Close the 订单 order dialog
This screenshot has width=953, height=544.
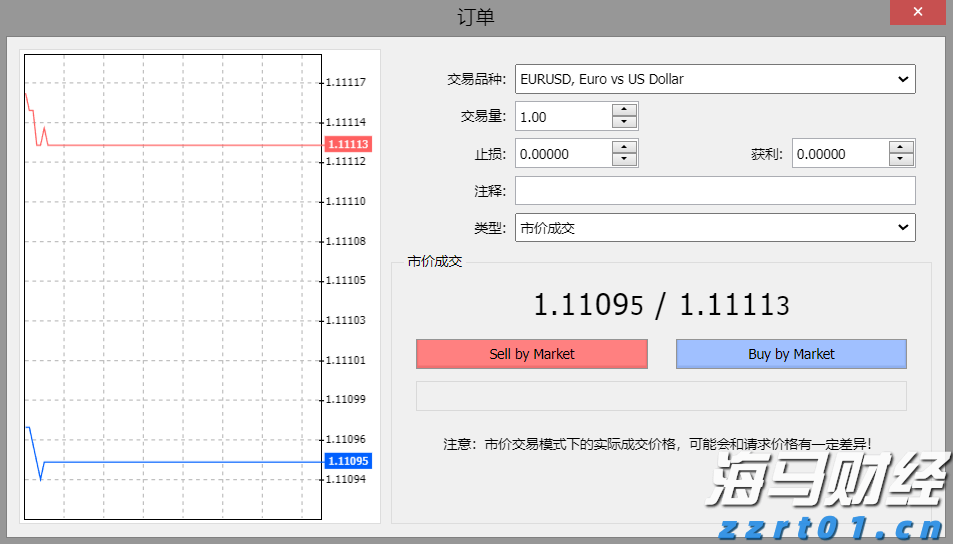point(916,14)
